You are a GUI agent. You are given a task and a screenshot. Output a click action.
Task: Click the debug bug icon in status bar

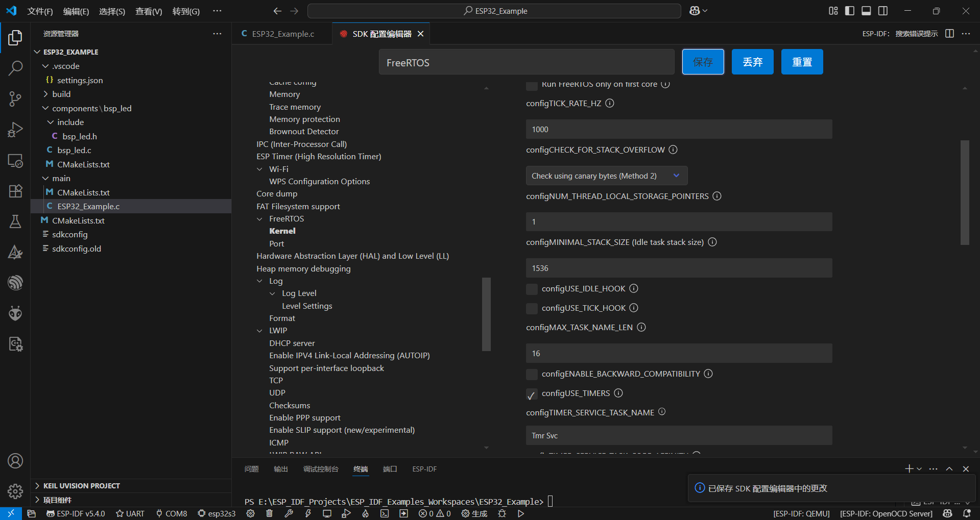(x=502, y=513)
